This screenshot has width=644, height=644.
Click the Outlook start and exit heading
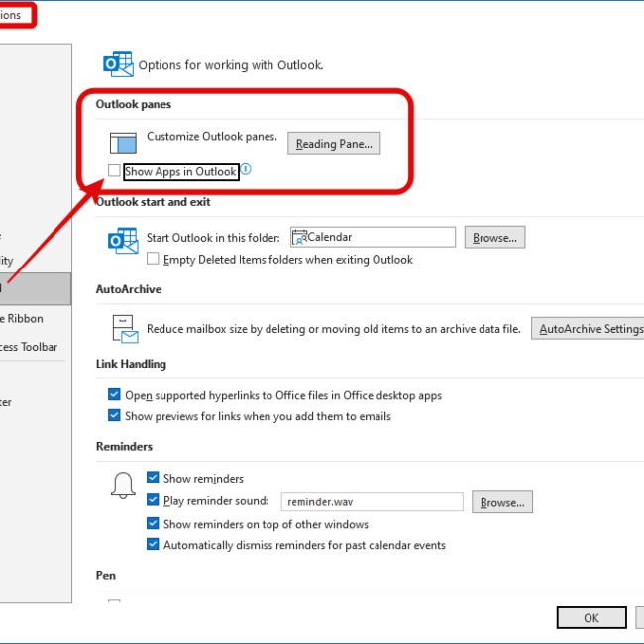click(x=154, y=202)
